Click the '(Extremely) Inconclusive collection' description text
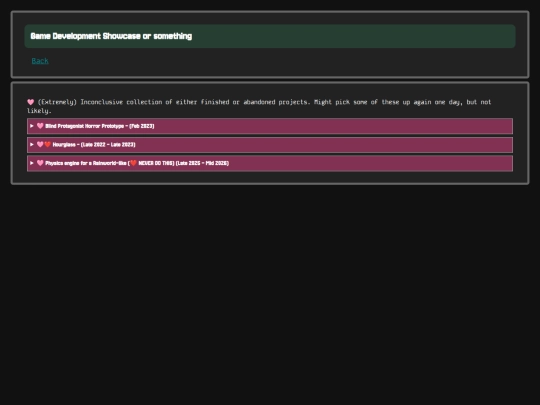The image size is (540, 405). point(259,106)
